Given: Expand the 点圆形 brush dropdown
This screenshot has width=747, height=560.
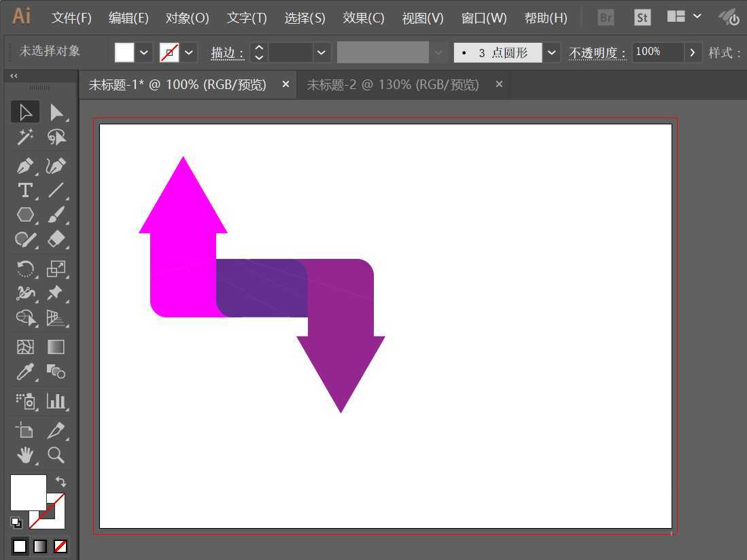Looking at the screenshot, I should click(x=551, y=52).
